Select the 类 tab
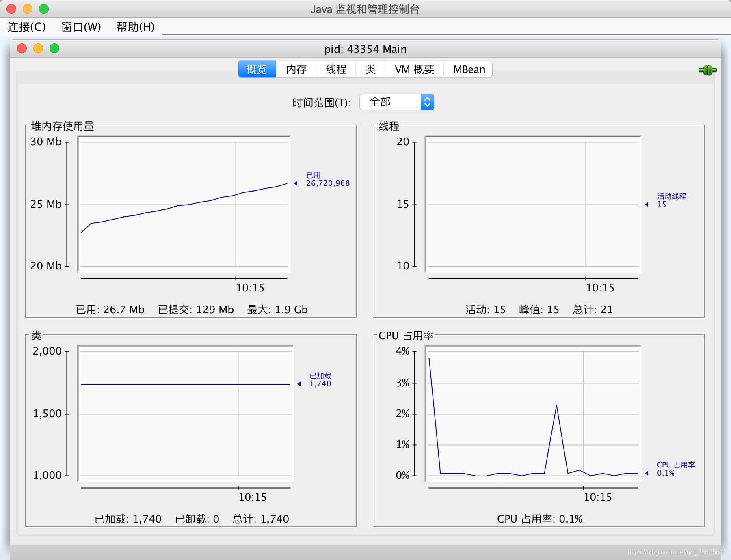 (370, 69)
